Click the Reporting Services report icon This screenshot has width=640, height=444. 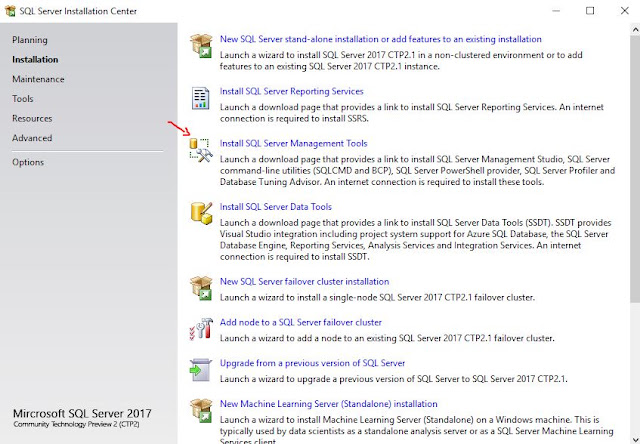pos(200,98)
